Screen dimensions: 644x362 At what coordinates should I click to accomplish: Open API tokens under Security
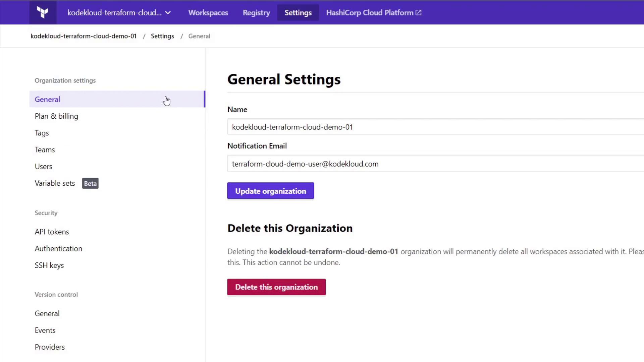point(52,232)
